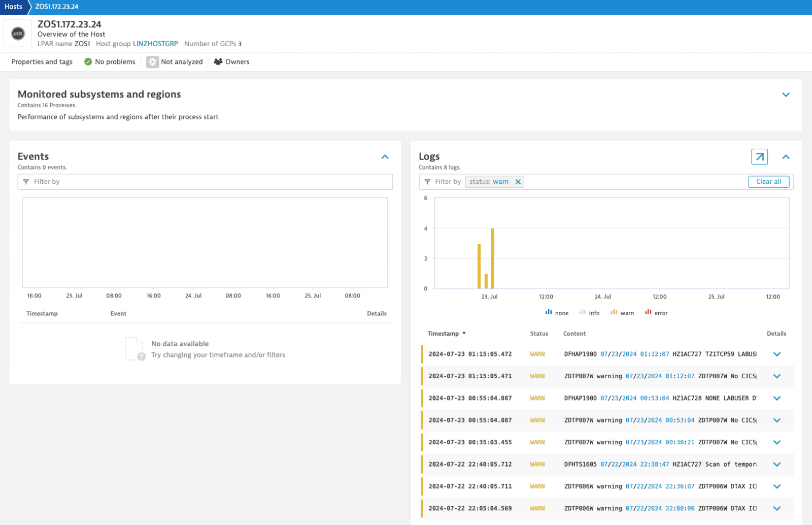Open Logs in a new view arrow icon

[759, 157]
